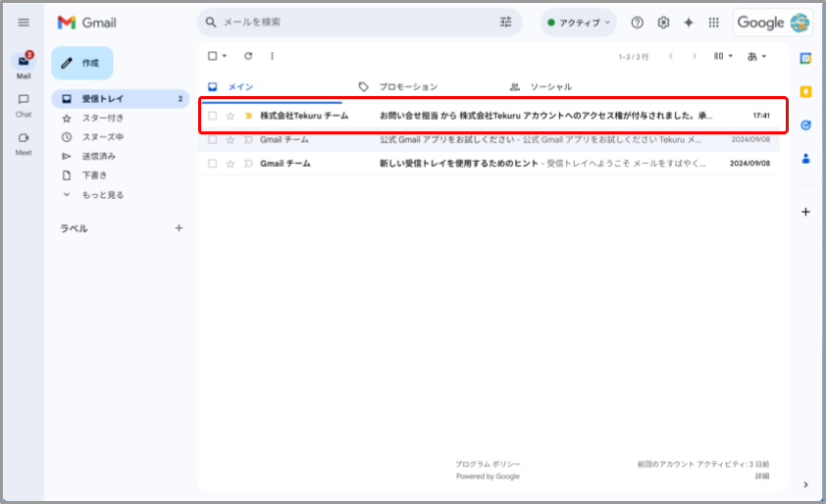Screen dimensions: 826x504
Task: Go to newer messages arrow
Action: [671, 56]
